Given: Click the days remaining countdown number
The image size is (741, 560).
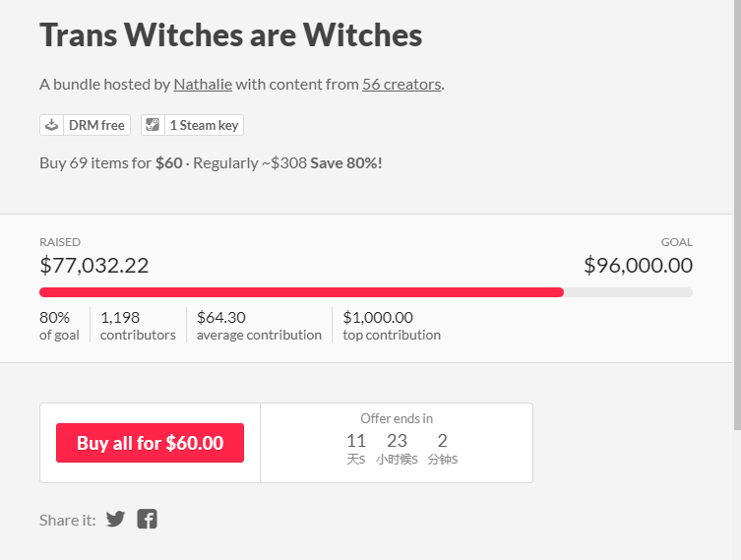Looking at the screenshot, I should (x=356, y=441).
